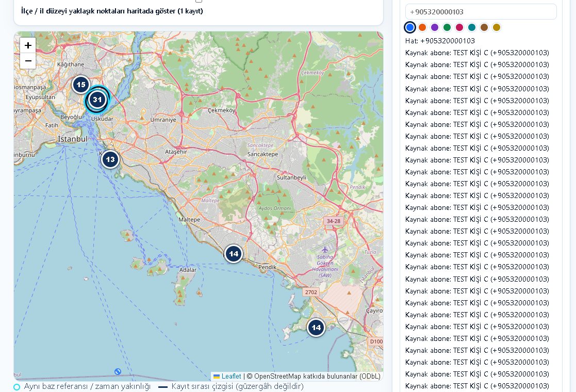Choose the purple color swatch
Screen dimensions: 576x392
435,27
